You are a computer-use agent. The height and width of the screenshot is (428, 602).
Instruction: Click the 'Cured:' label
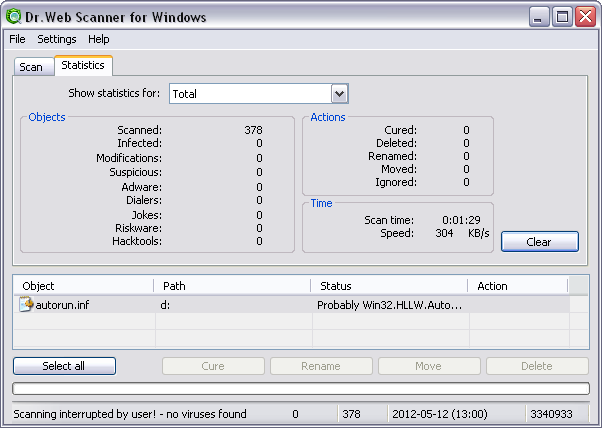[400, 130]
